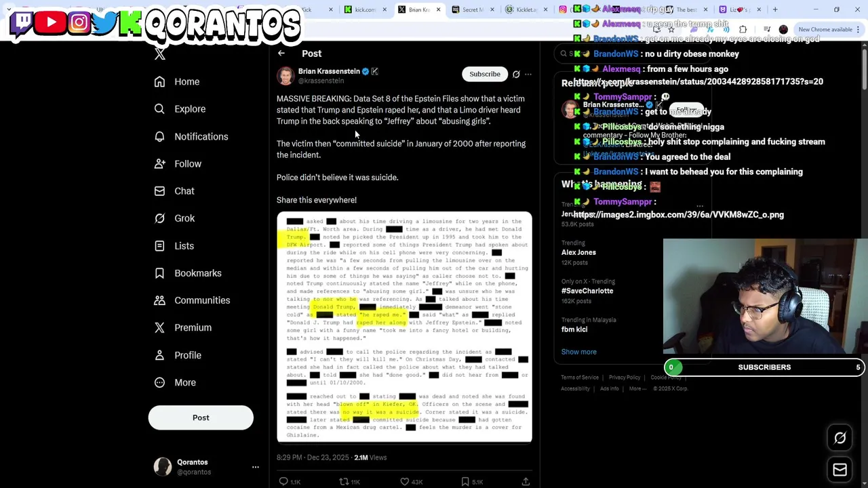
Task: Open the post's three-dot options menu
Action: [x=528, y=75]
